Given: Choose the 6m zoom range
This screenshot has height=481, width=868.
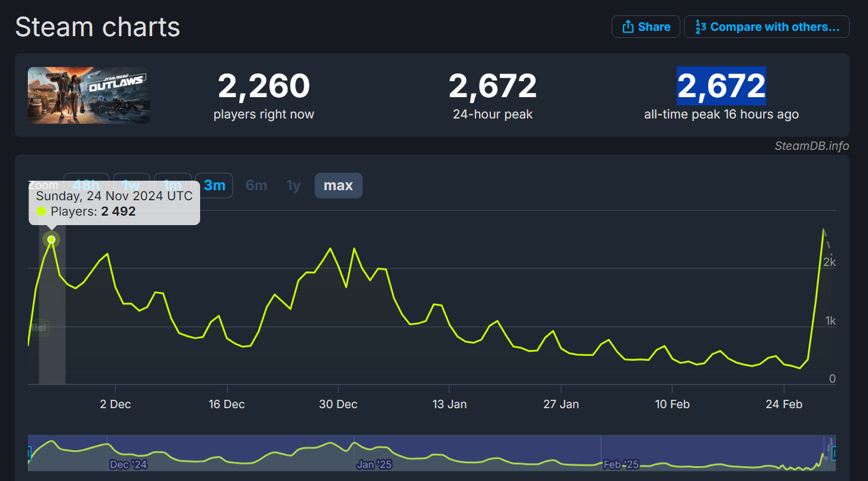Looking at the screenshot, I should (256, 185).
